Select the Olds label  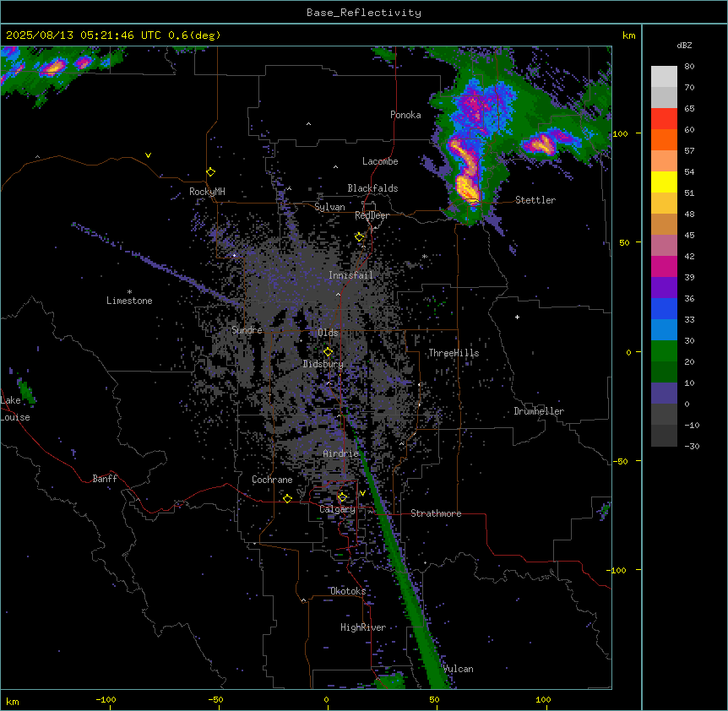tap(328, 333)
